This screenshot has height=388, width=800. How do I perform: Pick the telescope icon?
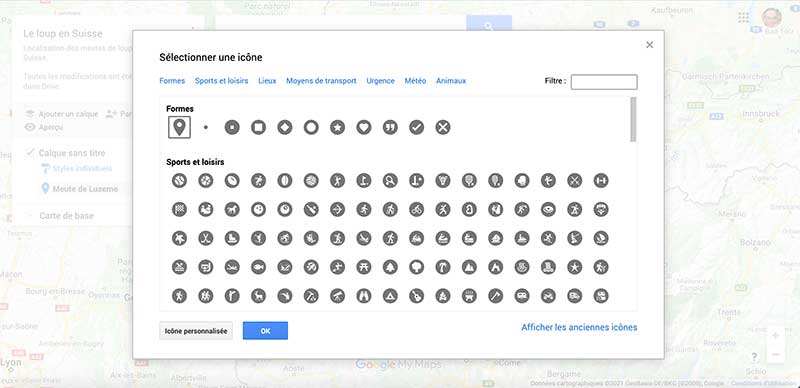click(337, 296)
